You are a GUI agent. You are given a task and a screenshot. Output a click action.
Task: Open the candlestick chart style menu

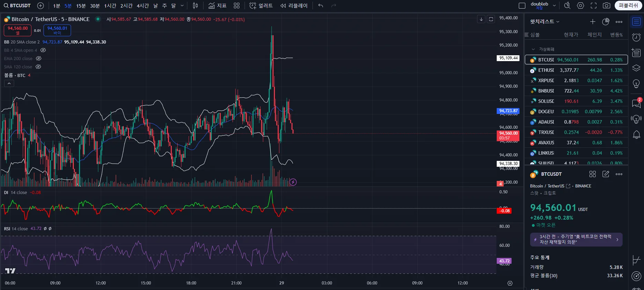196,6
